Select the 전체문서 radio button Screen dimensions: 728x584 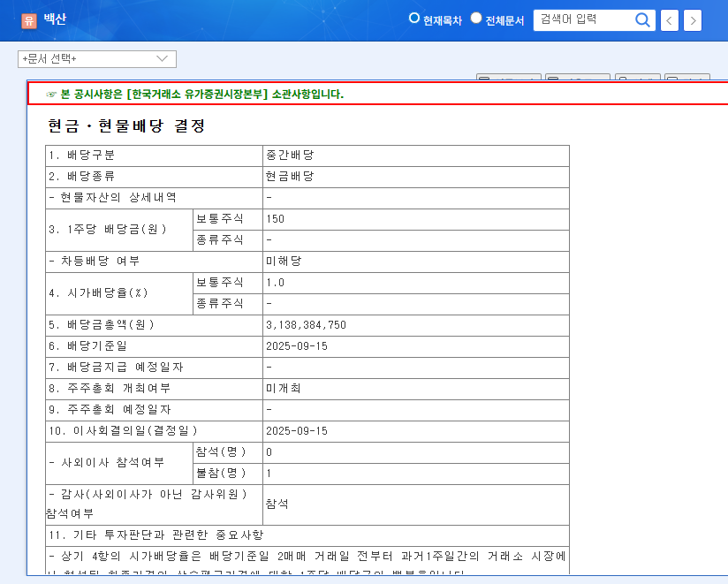point(475,18)
